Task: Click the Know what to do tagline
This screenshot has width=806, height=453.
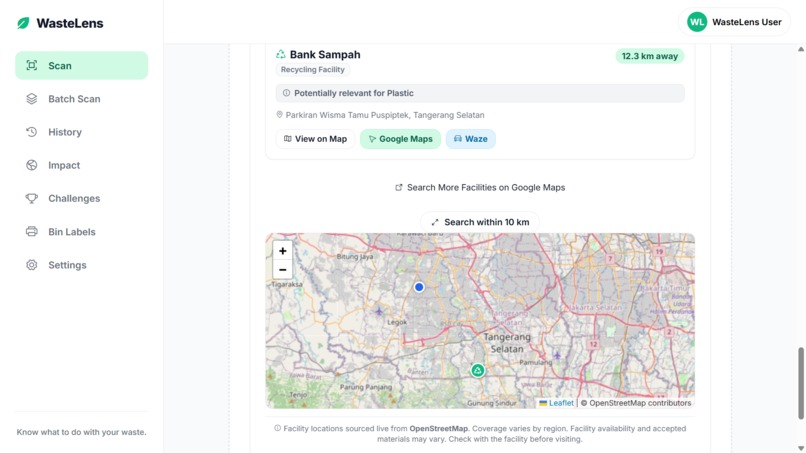Action: [x=81, y=432]
